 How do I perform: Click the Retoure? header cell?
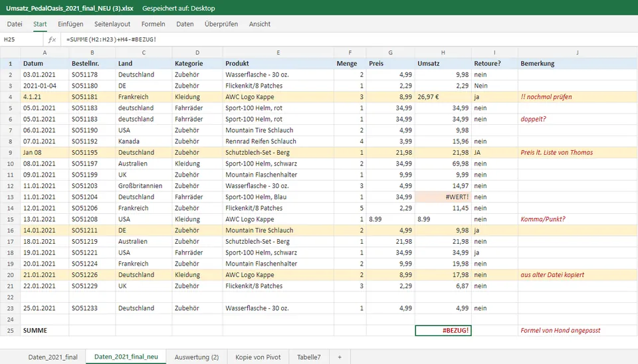coord(494,64)
